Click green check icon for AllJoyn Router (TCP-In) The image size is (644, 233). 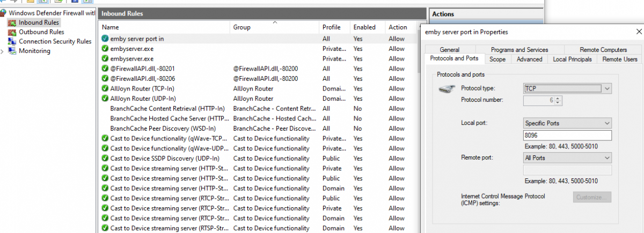coord(105,88)
